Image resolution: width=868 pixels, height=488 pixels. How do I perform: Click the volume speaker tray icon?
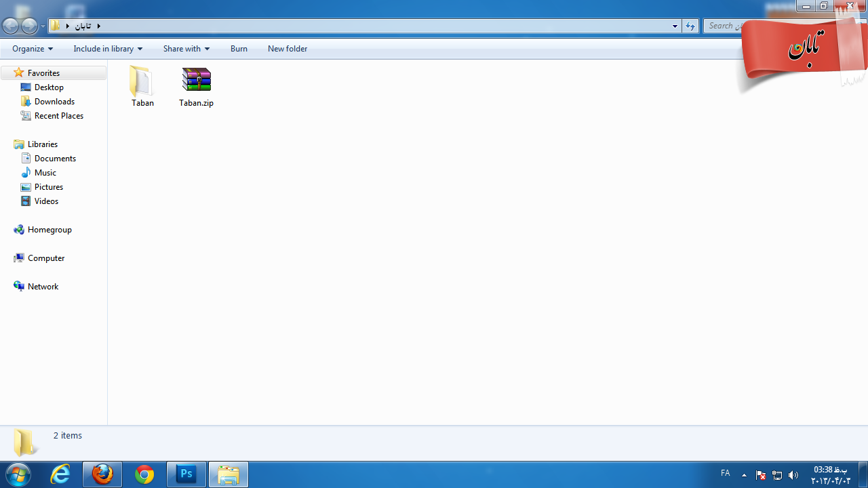point(793,475)
